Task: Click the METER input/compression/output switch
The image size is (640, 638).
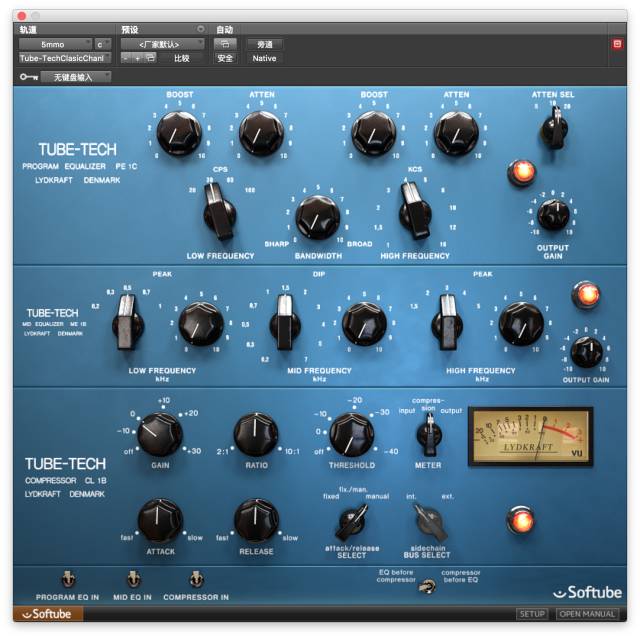Action: point(429,435)
